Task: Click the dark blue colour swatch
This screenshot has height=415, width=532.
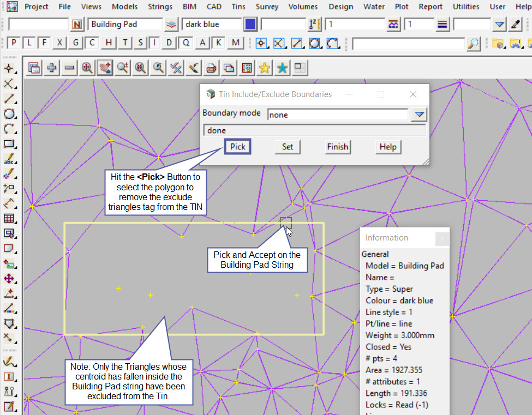Action: click(x=250, y=24)
